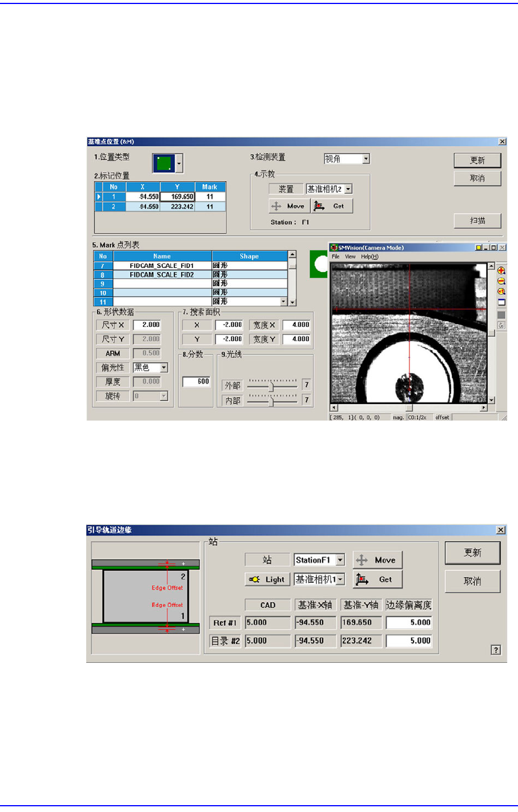518x812 pixels.
Task: Click Get in the 引导轨道边缘 dialog
Action: pyautogui.click(x=377, y=579)
